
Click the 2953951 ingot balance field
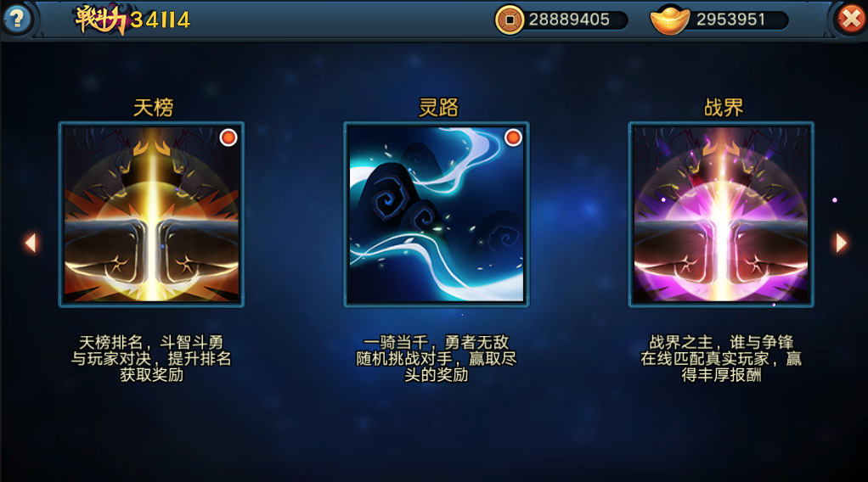pos(730,20)
